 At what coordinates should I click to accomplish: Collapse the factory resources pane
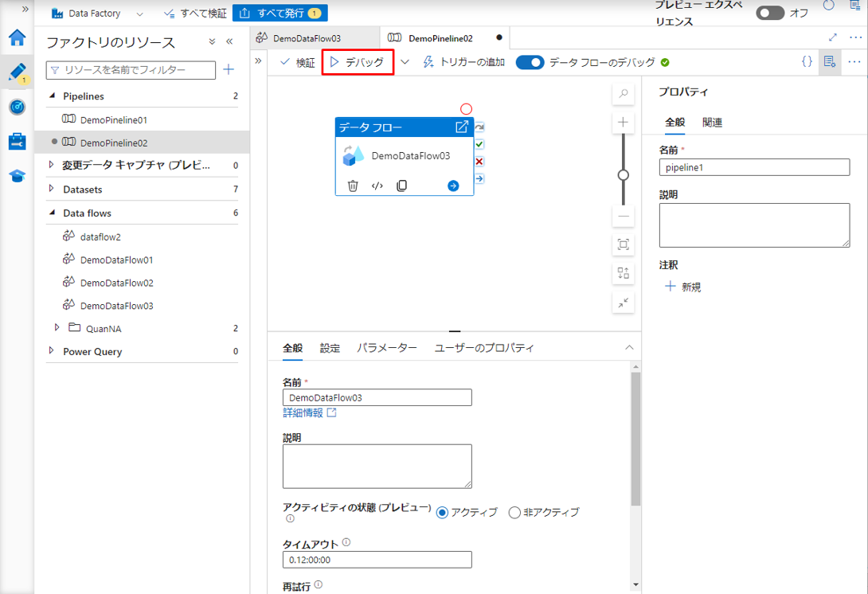229,41
